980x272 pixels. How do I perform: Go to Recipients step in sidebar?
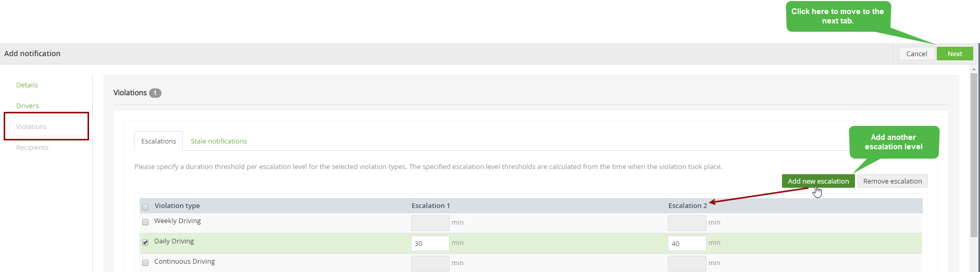click(x=32, y=147)
